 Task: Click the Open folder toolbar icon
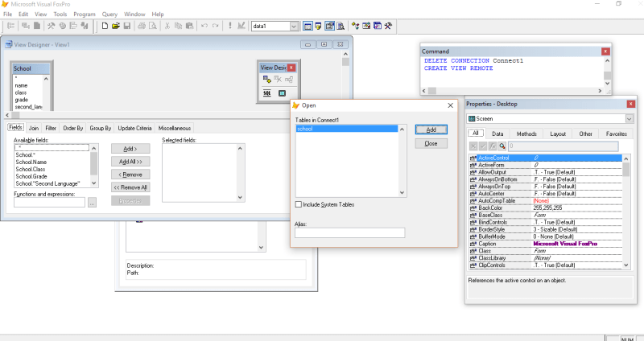point(116,26)
